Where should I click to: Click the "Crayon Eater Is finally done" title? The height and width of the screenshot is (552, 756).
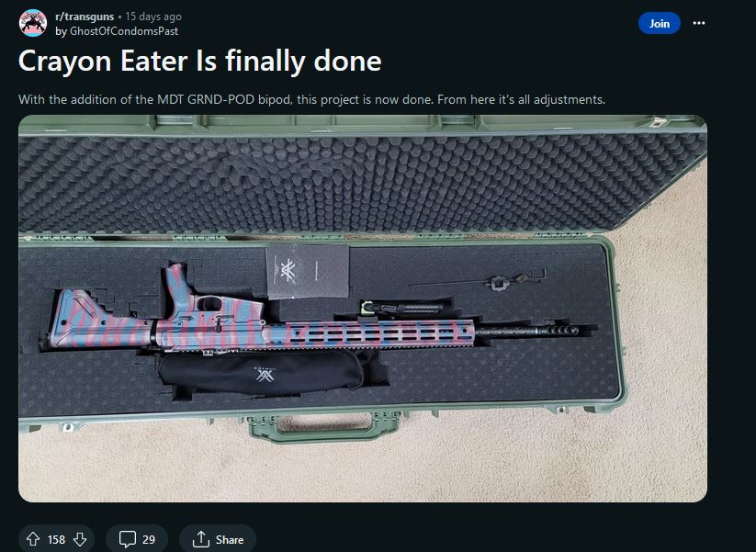point(199,62)
